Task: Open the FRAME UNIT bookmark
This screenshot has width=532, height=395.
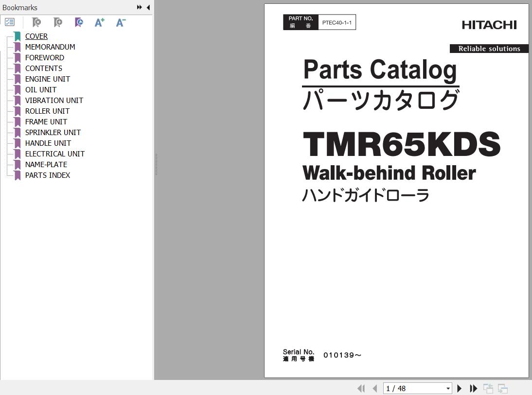Action: click(x=46, y=122)
